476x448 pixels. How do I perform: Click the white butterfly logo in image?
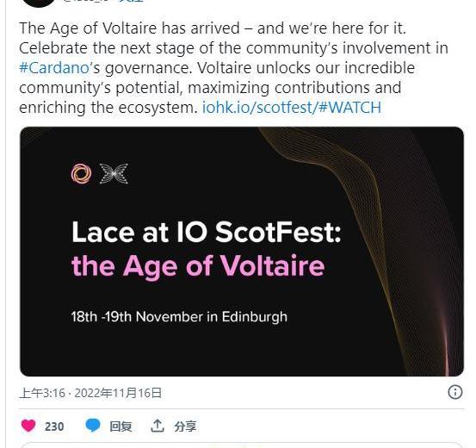[x=114, y=174]
